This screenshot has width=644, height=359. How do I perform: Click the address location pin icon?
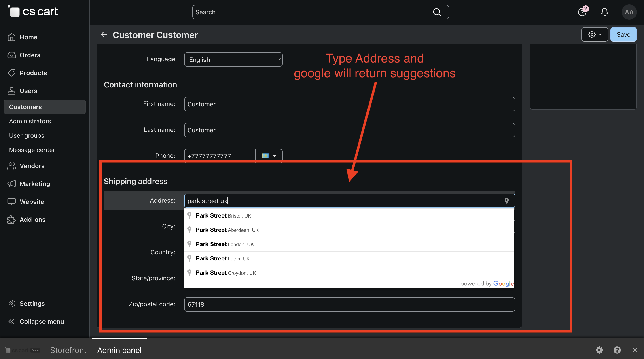(506, 201)
